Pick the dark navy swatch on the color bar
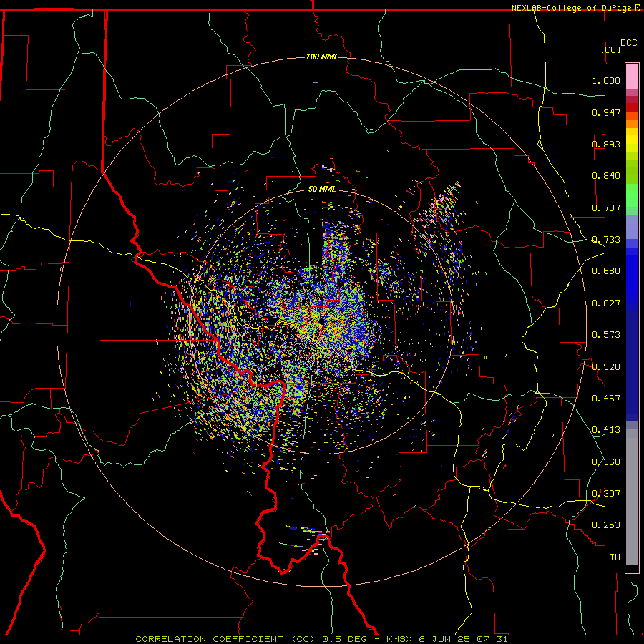Screen dimensions: 644x644 tap(632, 366)
